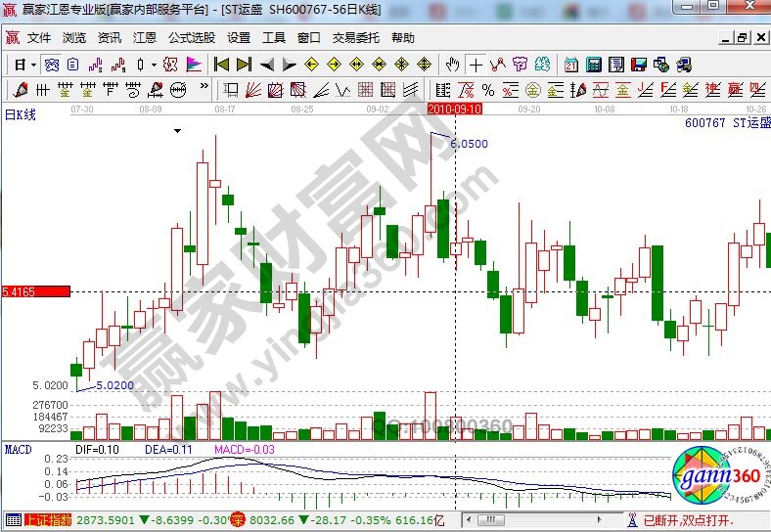Open the 交易委托 menu
The width and height of the screenshot is (771, 532).
356,37
